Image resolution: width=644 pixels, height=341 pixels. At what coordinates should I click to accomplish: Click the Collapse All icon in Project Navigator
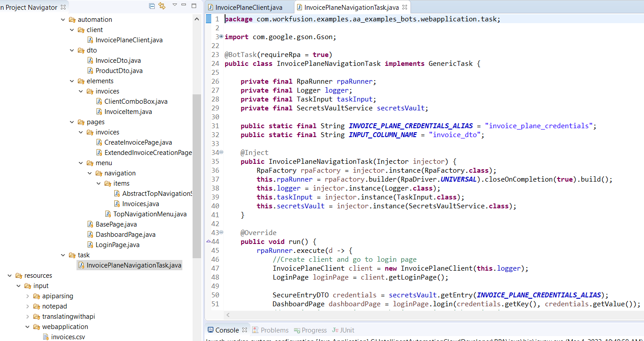152,6
